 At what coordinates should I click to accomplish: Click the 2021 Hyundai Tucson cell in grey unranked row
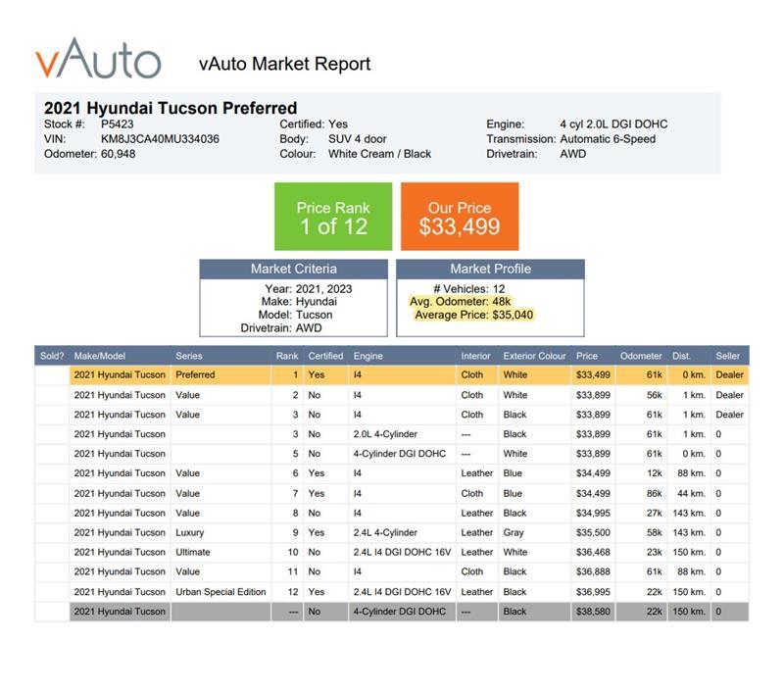pos(120,611)
